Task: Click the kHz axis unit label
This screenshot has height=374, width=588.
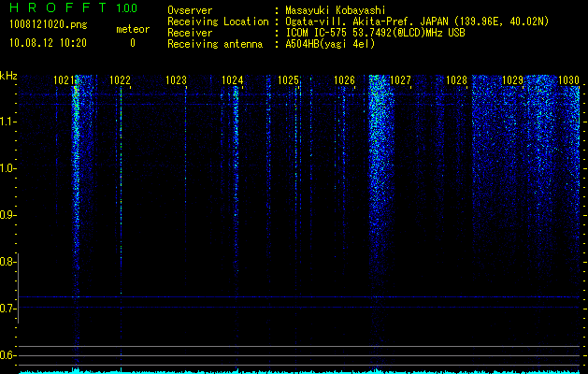Action: [8, 76]
